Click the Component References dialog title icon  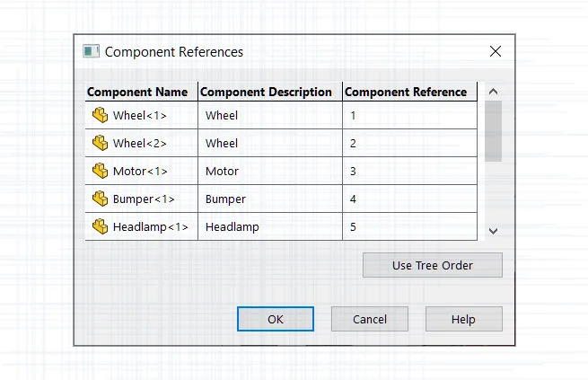pos(92,51)
